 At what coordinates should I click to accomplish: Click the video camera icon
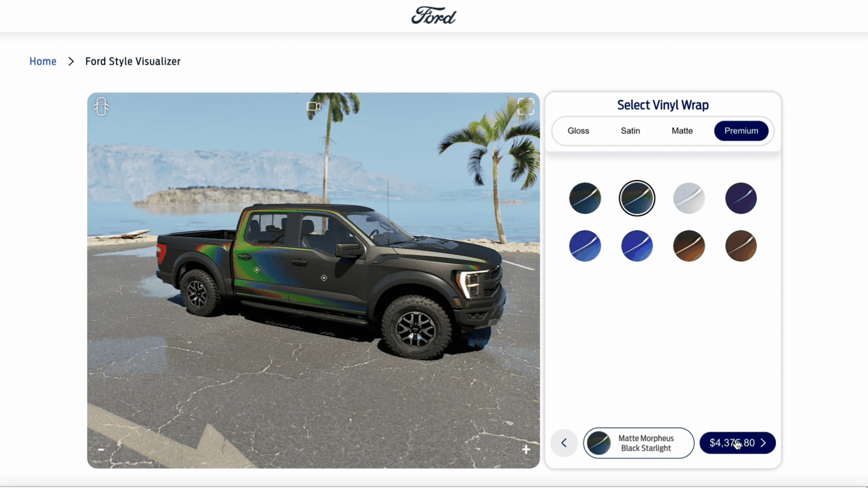pos(313,106)
